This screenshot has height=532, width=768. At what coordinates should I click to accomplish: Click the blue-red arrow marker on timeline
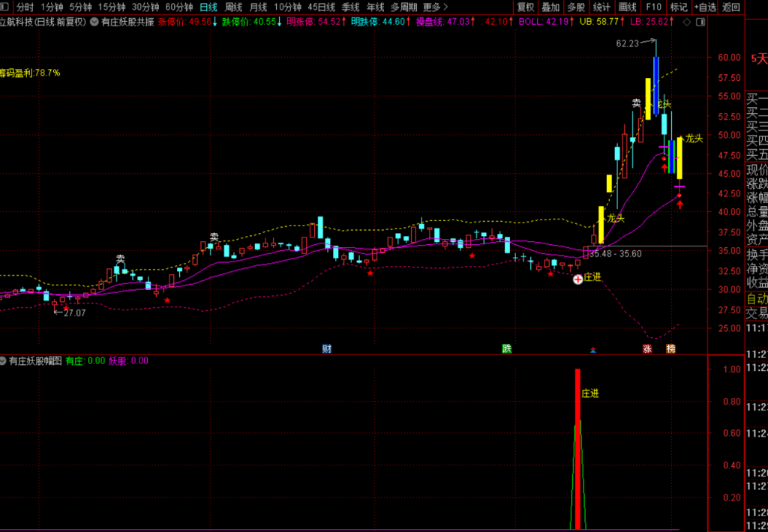(x=593, y=350)
